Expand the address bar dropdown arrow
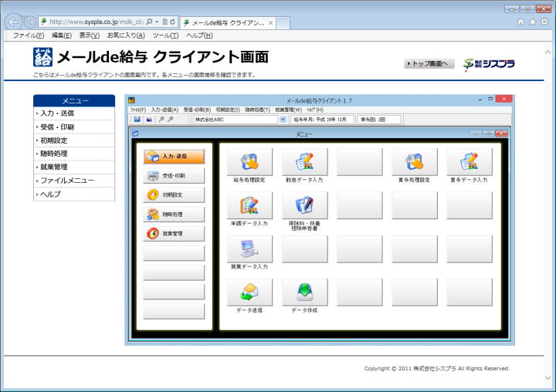The image size is (556, 392). (157, 22)
